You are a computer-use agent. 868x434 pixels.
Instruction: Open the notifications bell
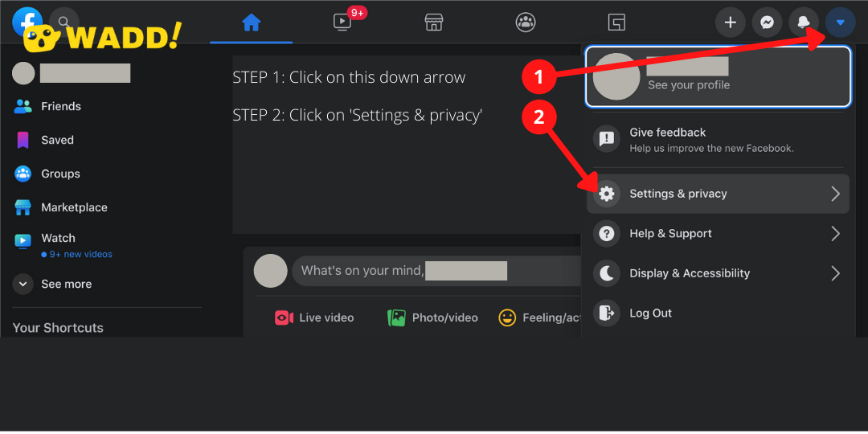(x=804, y=23)
